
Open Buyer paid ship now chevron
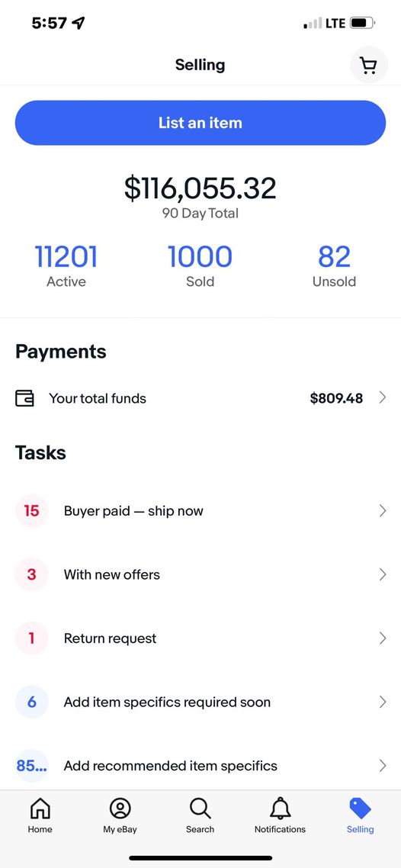click(382, 510)
